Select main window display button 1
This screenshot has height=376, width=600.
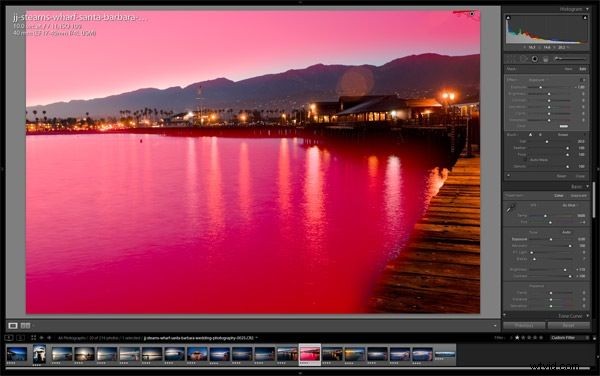point(9,338)
